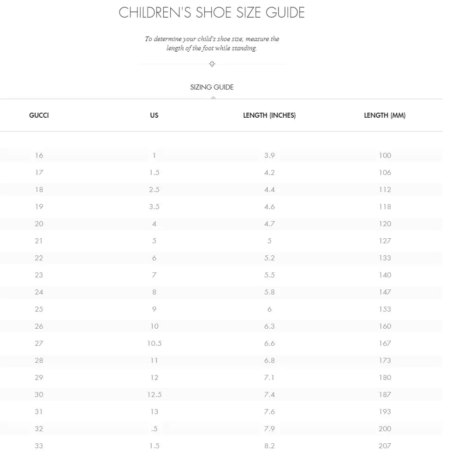Screen dimensions: 476x464
Task: Select the 3.9 inches length cell
Action: (269, 155)
